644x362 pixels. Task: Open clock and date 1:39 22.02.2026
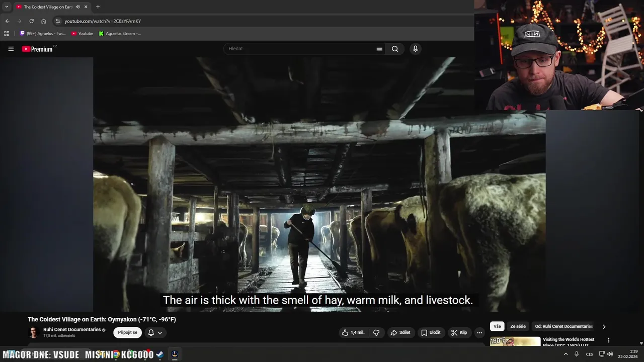coord(628,354)
